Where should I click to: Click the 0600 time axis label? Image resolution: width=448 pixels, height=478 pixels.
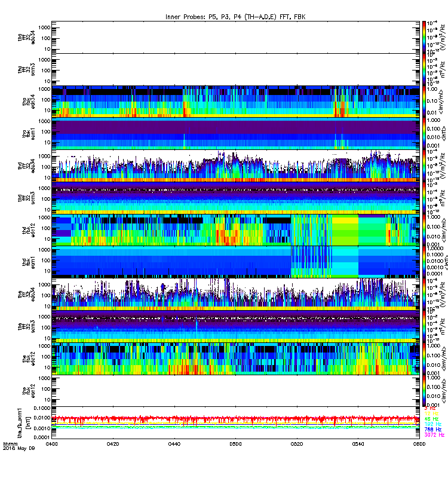click(419, 444)
